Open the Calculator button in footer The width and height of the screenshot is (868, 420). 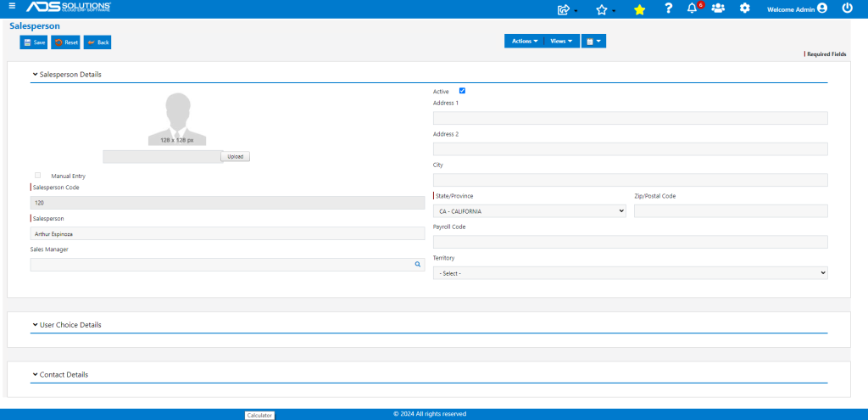(x=259, y=415)
